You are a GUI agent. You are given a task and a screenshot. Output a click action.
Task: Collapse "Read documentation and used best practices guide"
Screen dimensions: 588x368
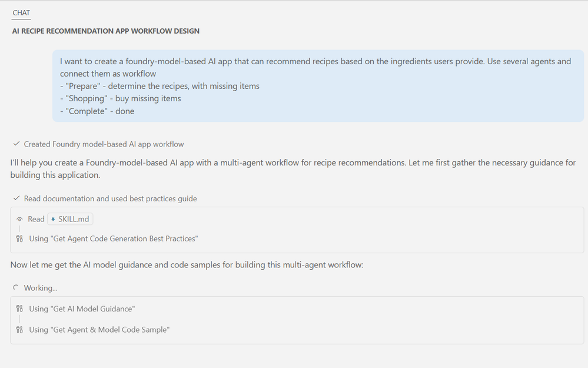pos(110,199)
